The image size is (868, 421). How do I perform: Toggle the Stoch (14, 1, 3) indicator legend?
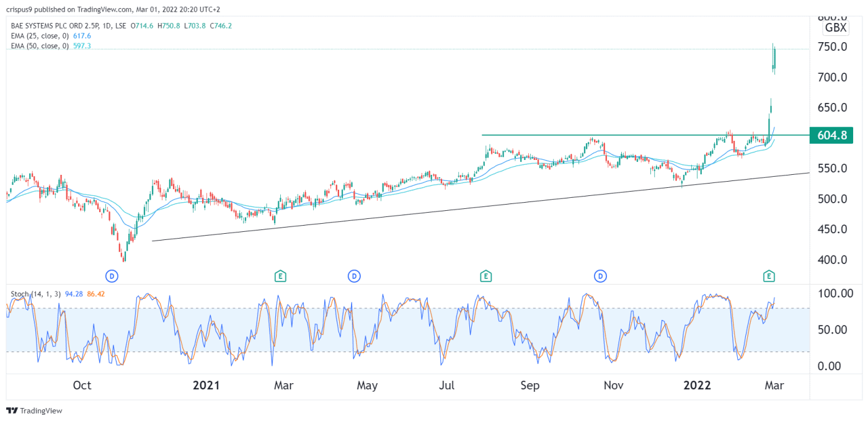point(35,293)
